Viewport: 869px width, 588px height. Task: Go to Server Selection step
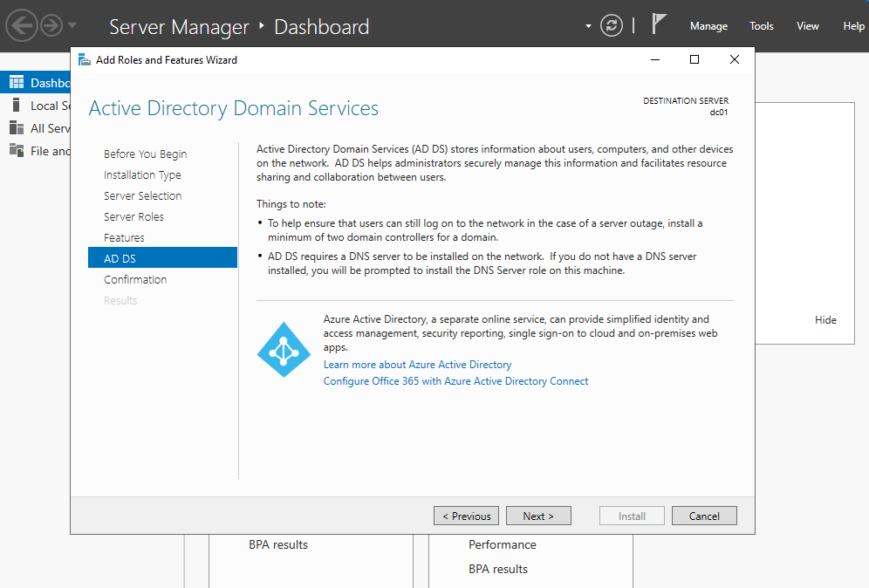point(142,195)
